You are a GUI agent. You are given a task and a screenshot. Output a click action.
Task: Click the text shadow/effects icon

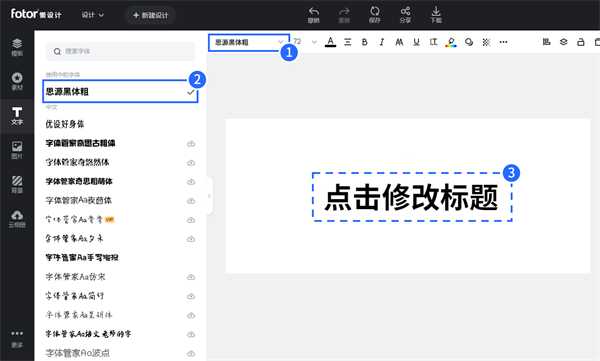(469, 42)
